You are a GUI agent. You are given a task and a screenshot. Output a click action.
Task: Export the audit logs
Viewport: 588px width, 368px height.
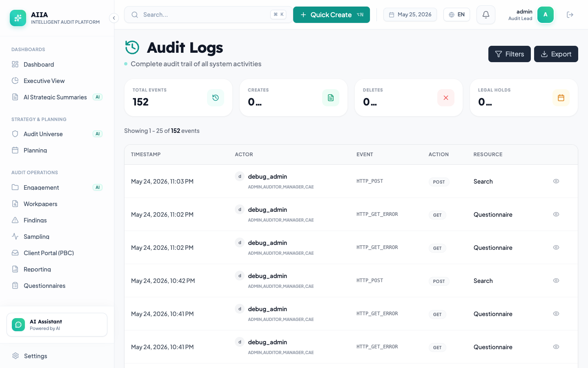[556, 54]
